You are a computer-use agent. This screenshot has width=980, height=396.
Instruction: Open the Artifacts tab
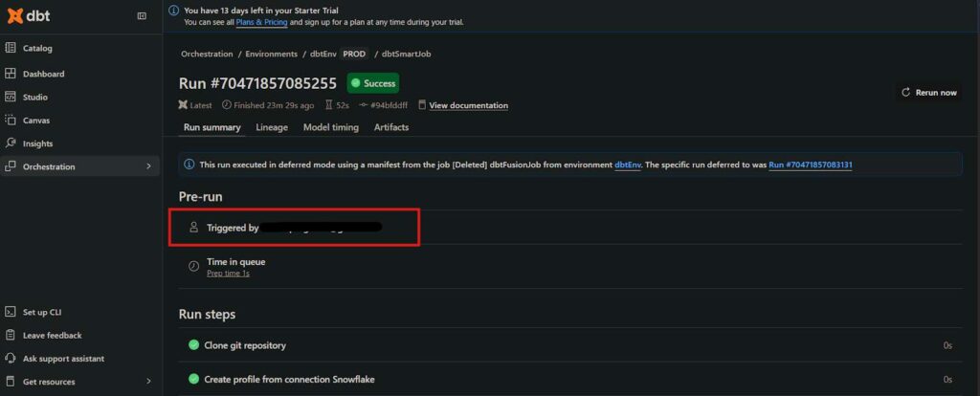tap(390, 127)
